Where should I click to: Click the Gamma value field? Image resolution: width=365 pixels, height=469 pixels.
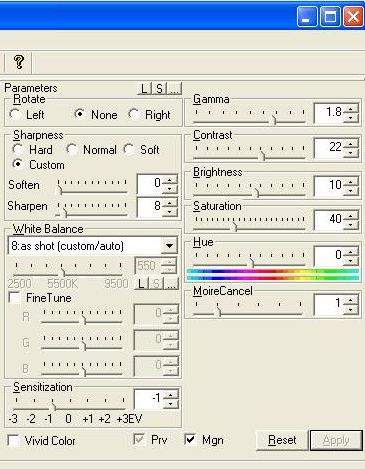click(x=329, y=113)
